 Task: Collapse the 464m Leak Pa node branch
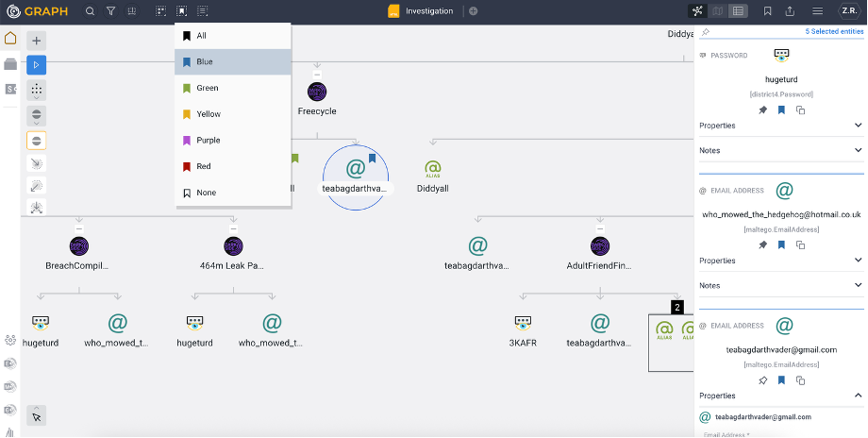pos(234,228)
